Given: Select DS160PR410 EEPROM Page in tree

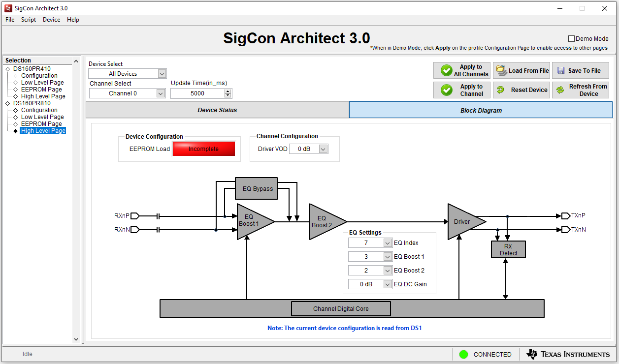Looking at the screenshot, I should click(41, 90).
